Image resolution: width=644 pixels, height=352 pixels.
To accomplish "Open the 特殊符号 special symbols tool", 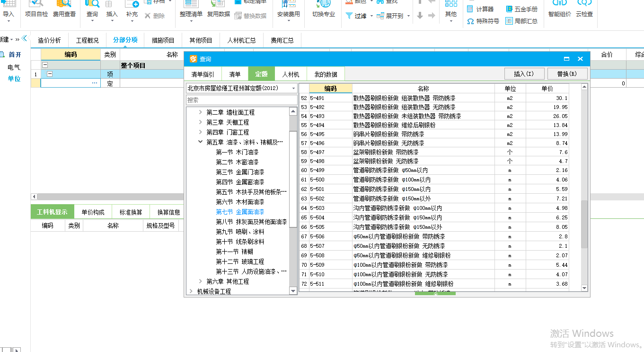I will click(483, 21).
